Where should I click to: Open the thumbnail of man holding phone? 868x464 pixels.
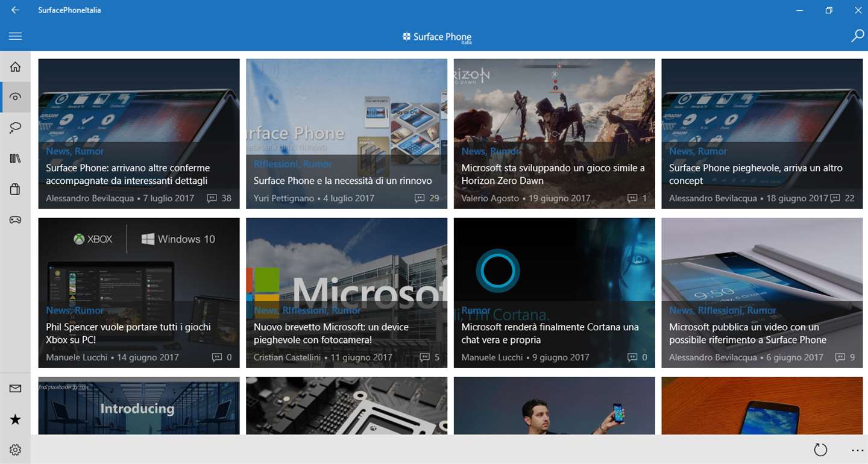tap(554, 406)
